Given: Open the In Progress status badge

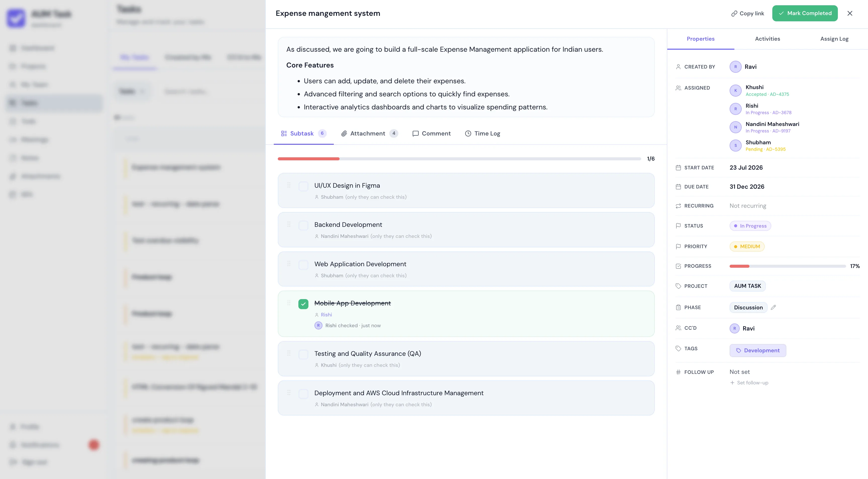Looking at the screenshot, I should click(750, 226).
